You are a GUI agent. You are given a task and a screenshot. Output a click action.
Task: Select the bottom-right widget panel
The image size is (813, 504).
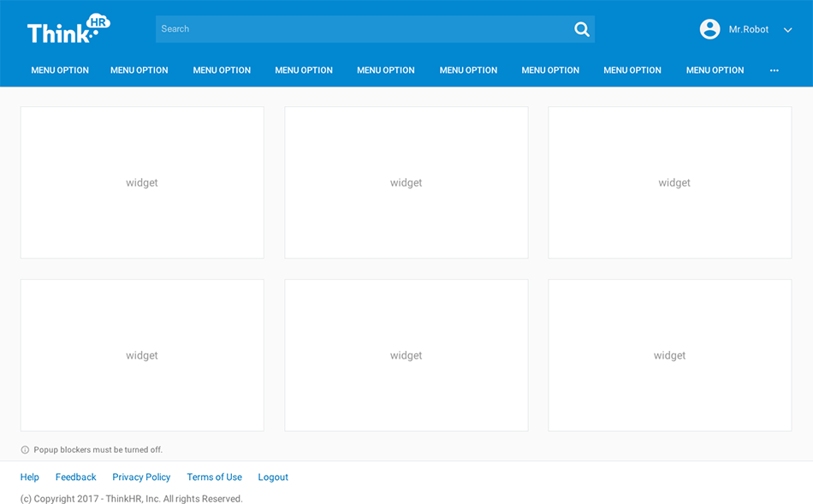pyautogui.click(x=669, y=355)
